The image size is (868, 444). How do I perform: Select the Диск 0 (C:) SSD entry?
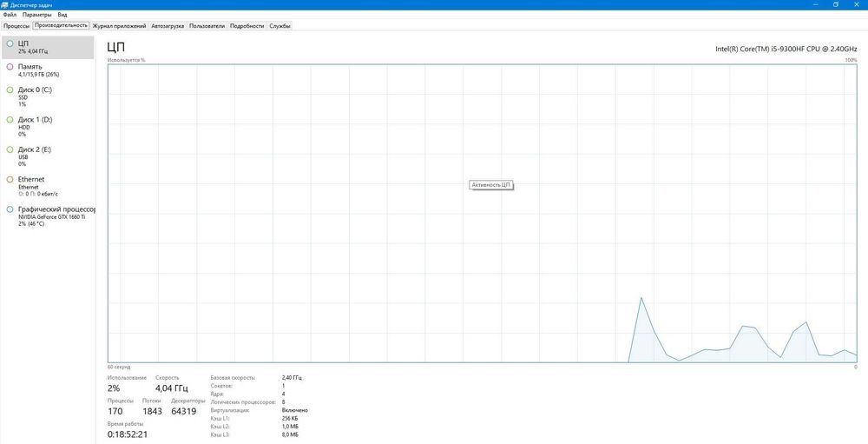click(48, 96)
